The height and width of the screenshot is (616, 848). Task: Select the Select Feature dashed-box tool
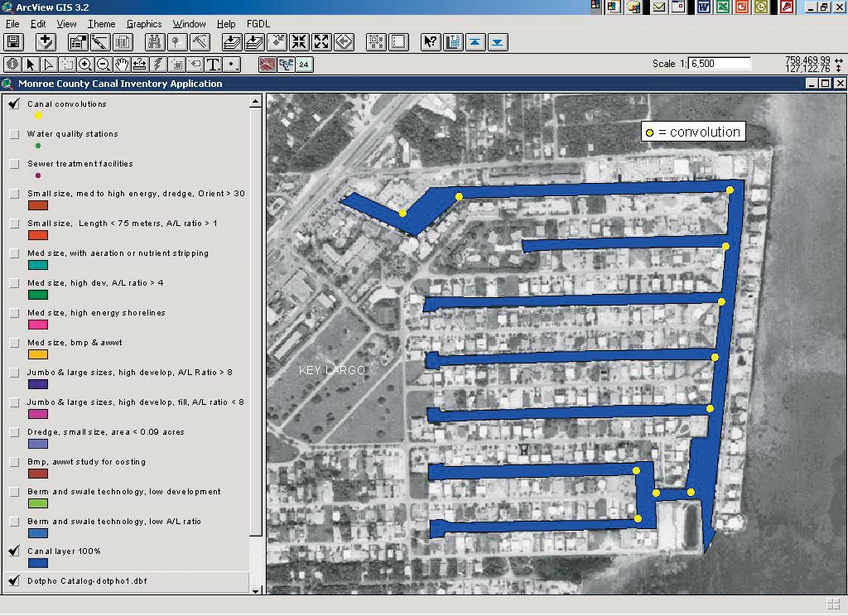pyautogui.click(x=67, y=65)
